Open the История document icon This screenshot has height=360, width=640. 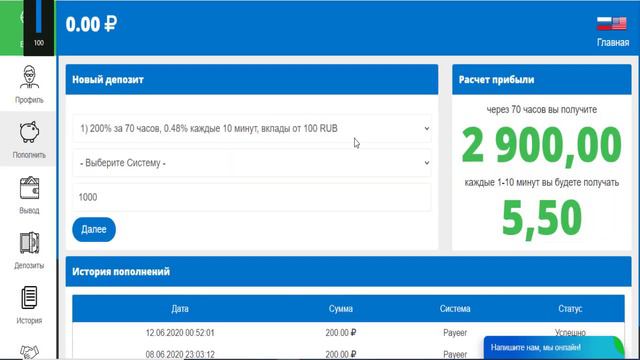coord(29,298)
